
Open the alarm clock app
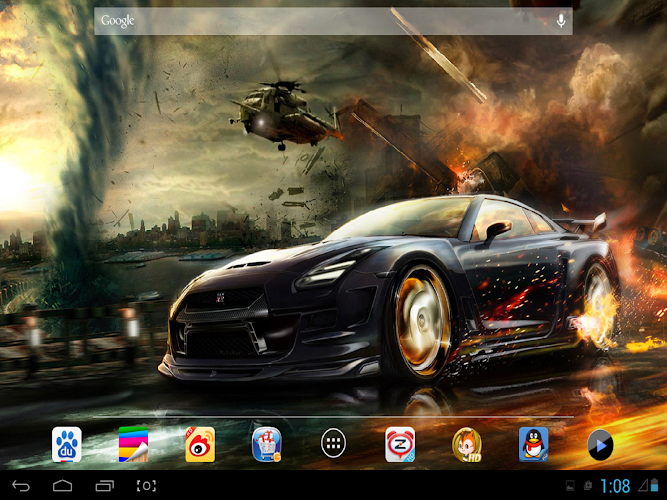coord(400,444)
